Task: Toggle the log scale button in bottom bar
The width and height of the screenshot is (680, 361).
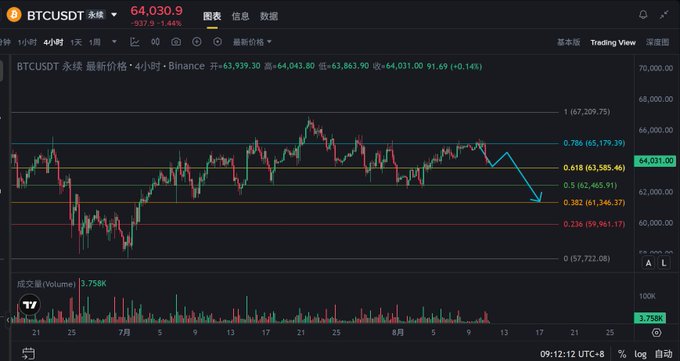Action: (x=641, y=354)
